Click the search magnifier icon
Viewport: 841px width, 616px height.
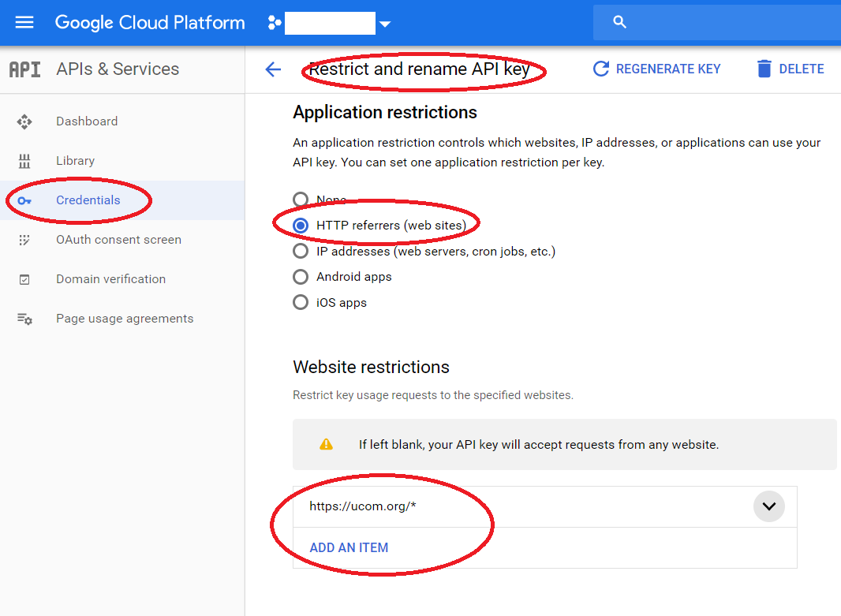point(619,22)
